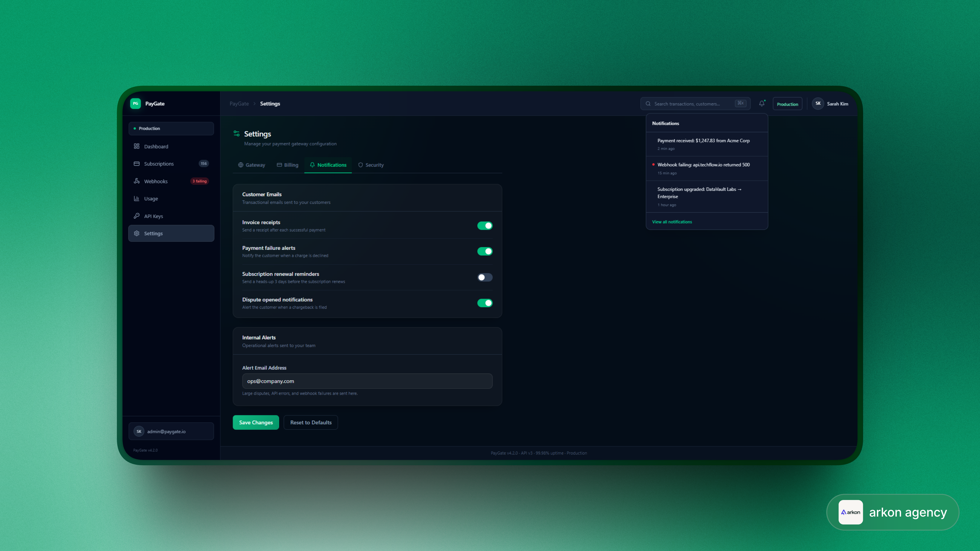This screenshot has width=980, height=551.
Task: Click the Production button in top bar
Action: 787,104
